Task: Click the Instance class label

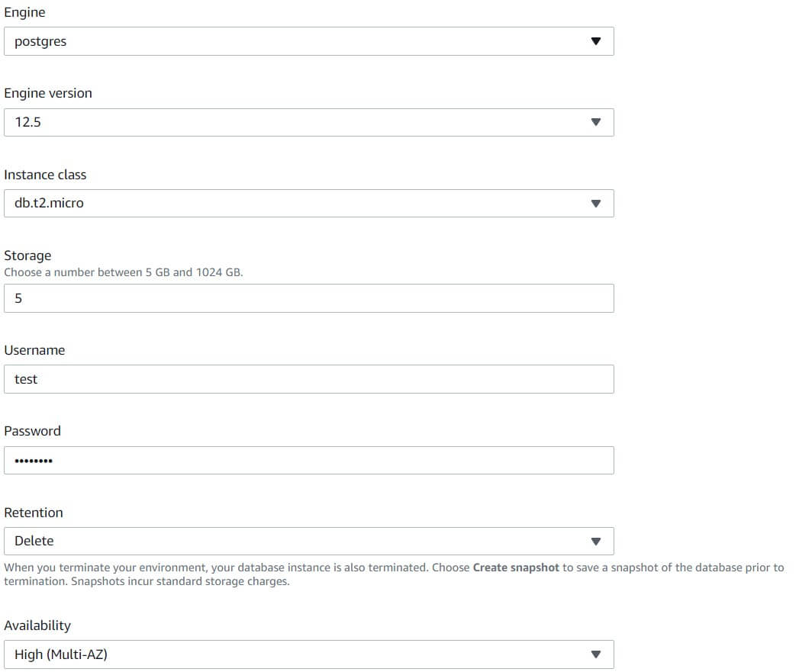Action: tap(45, 175)
